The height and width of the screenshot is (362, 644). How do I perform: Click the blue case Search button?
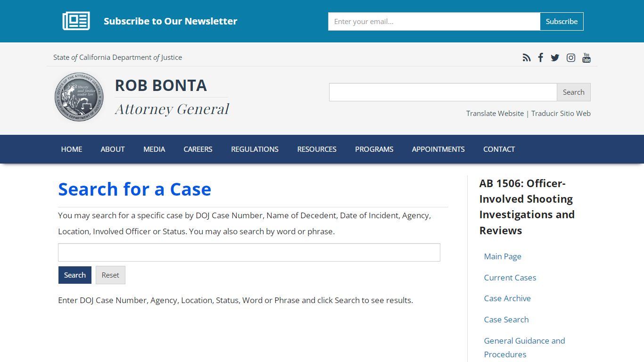pyautogui.click(x=75, y=275)
